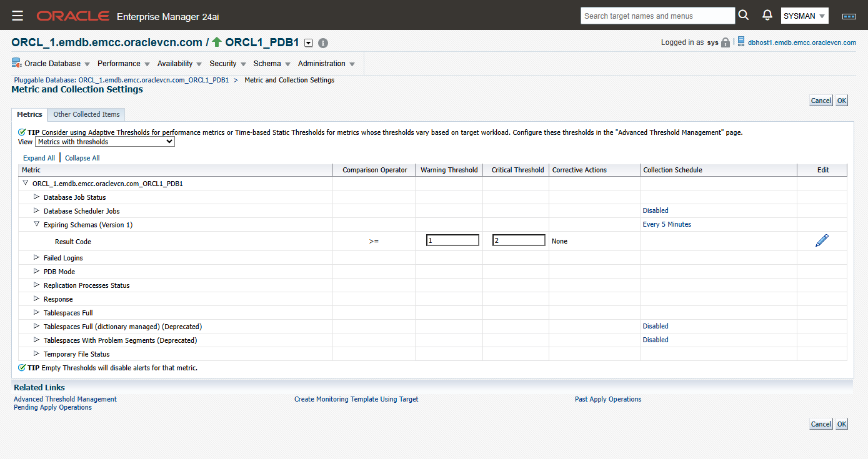The width and height of the screenshot is (868, 459).
Task: Select the Result Code metric text
Action: 73,242
